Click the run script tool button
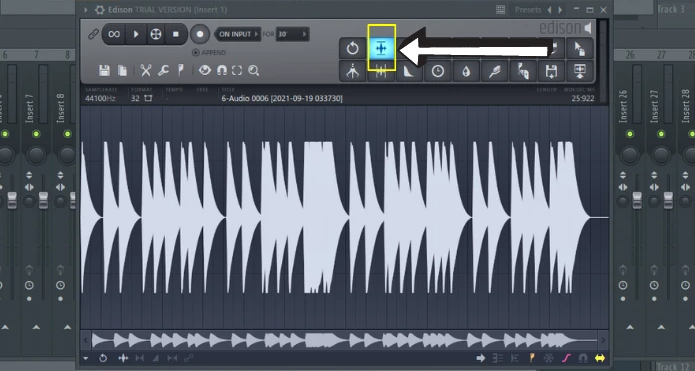Screen dimensions: 695x371 tap(523, 71)
